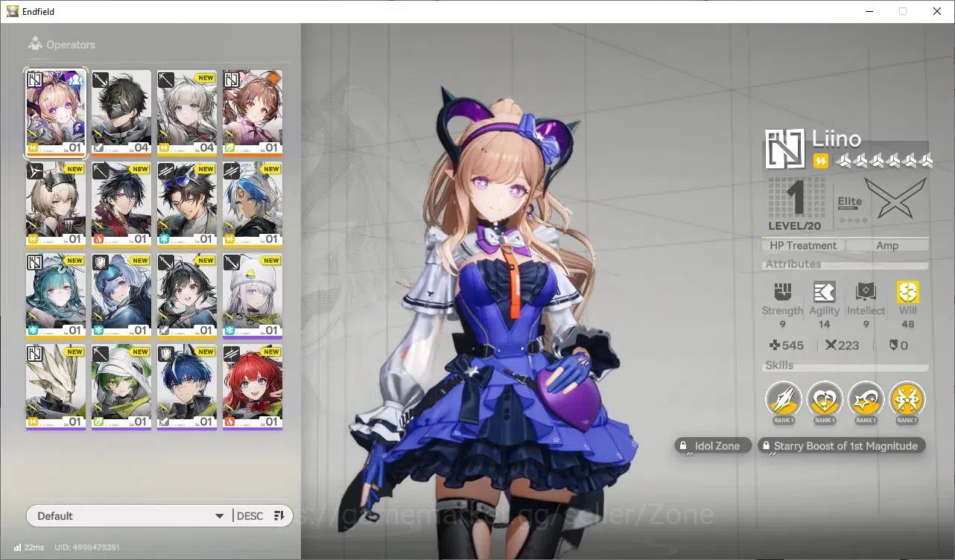Open the Default sort dropdown
Screen dimensions: 955x560
tap(128, 516)
